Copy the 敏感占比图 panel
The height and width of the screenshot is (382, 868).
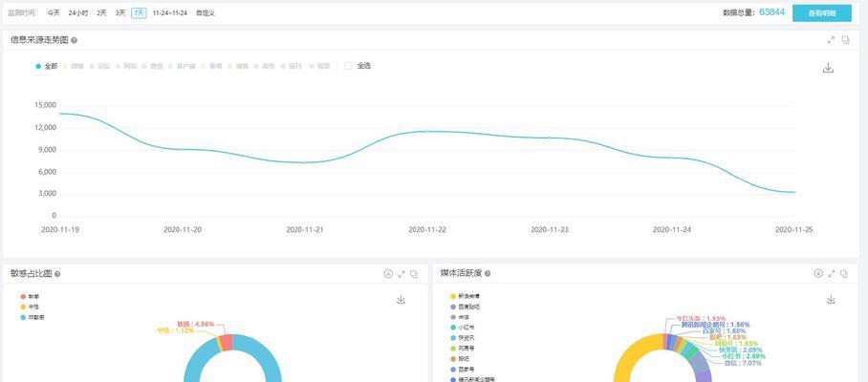414,274
